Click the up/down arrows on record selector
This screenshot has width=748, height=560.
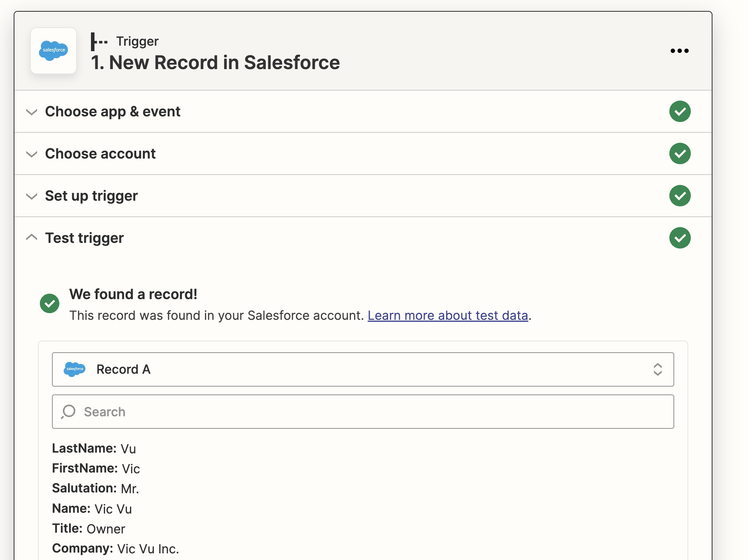657,369
